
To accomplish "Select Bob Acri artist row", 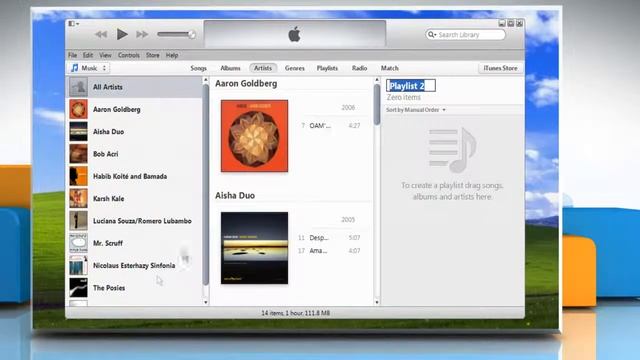I will 134,154.
